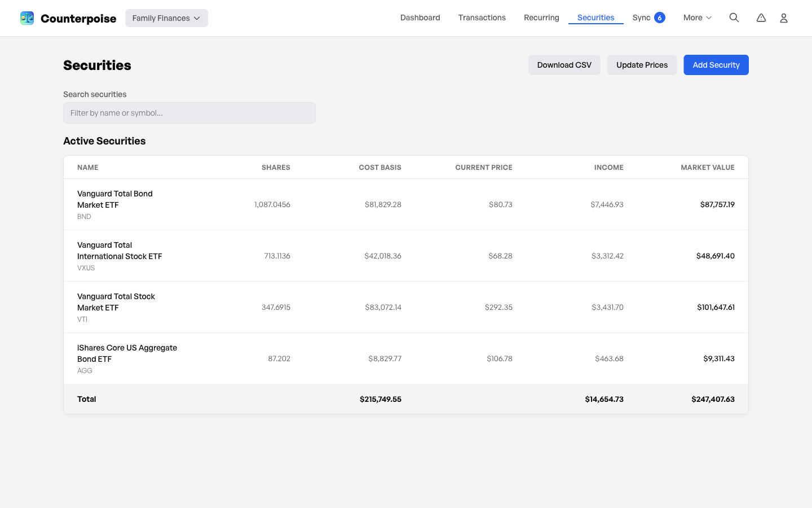Click the cost basis $83,072.14
The width and height of the screenshot is (812, 508).
point(383,307)
